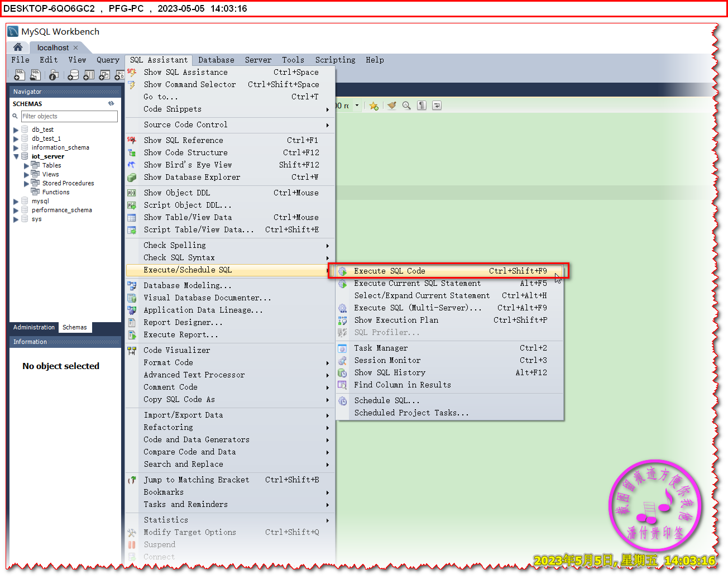
Task: Expand the Views node under iot_server
Action: pyautogui.click(x=26, y=174)
